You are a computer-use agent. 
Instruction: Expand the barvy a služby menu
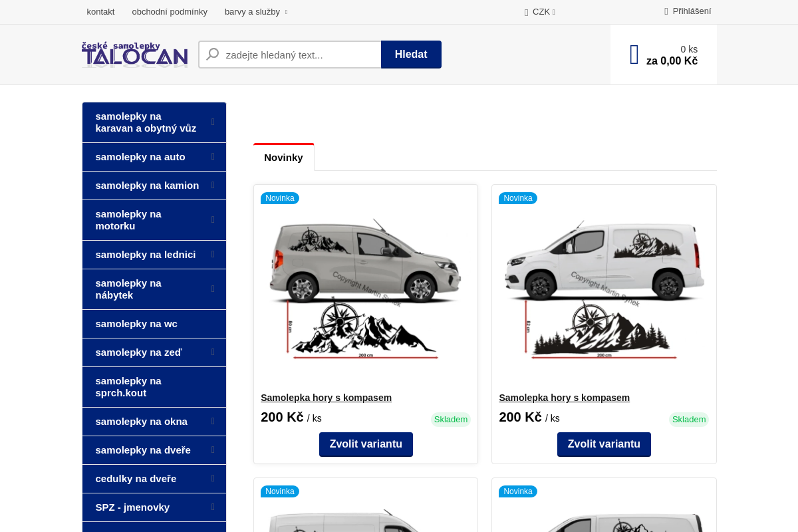(255, 12)
